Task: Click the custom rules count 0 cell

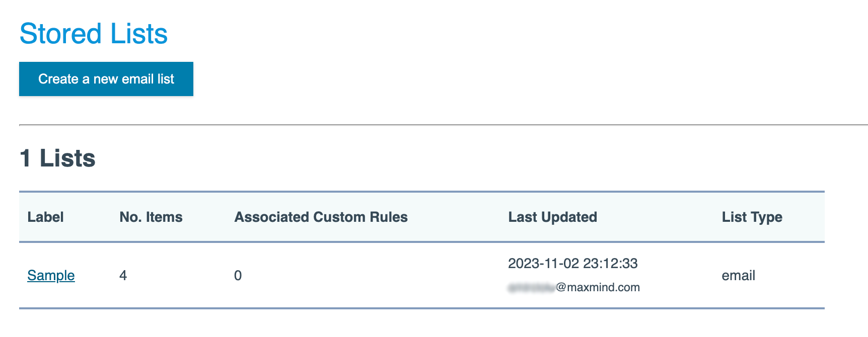Action: click(238, 275)
